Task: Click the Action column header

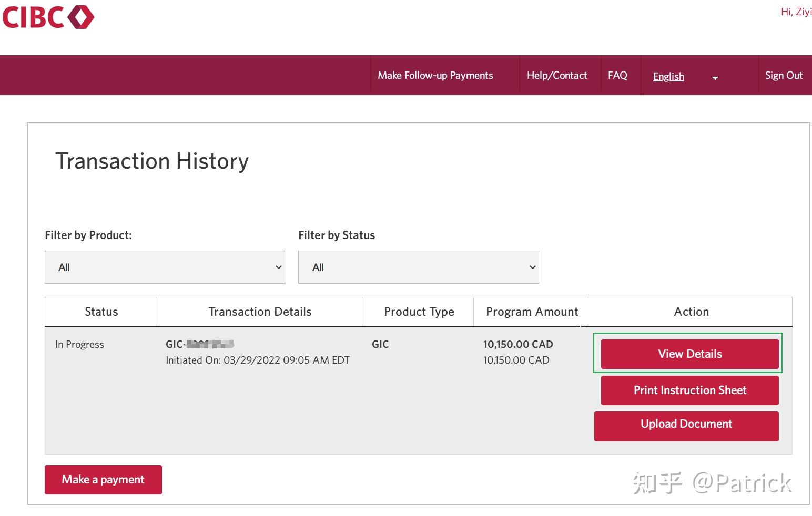Action: [x=691, y=312]
